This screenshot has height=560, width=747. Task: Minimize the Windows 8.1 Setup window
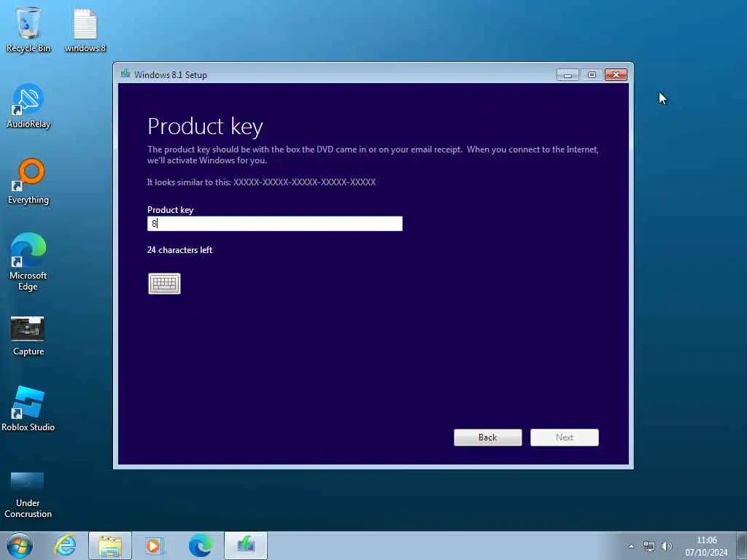568,75
